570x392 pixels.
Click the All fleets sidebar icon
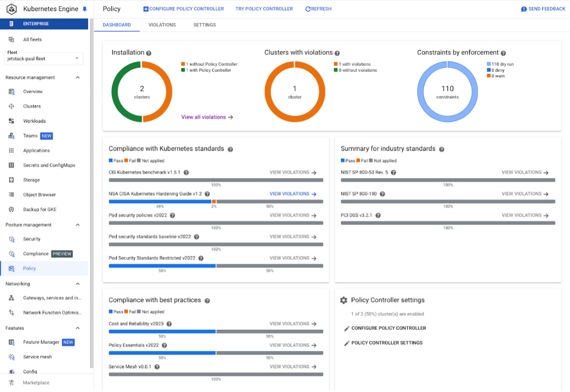[x=12, y=39]
